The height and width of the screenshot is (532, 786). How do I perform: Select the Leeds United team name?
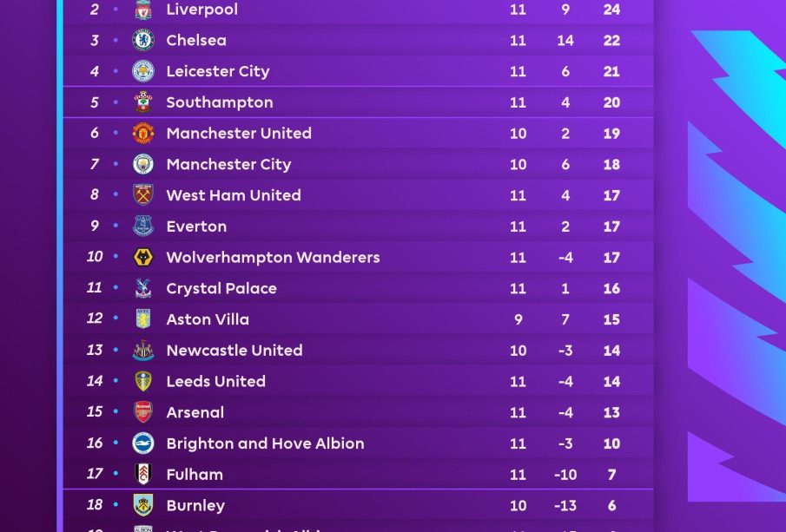[216, 381]
